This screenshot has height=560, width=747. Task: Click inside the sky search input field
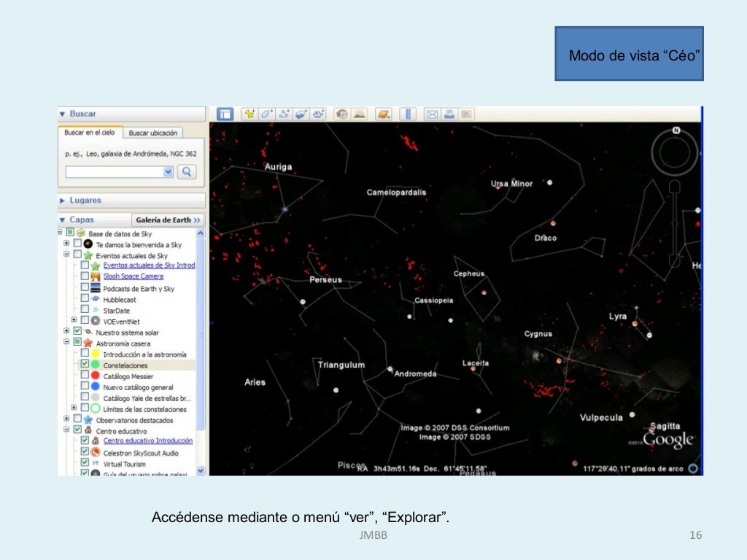115,172
